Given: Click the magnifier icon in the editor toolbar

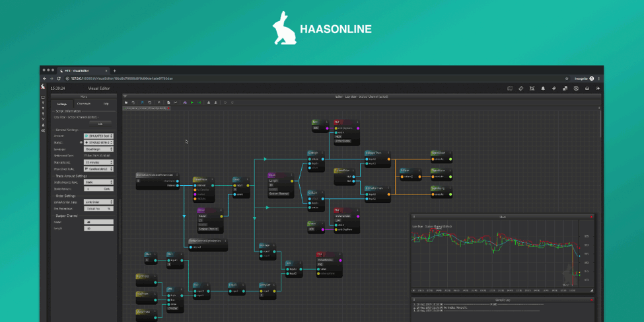Looking at the screenshot, I should 159,102.
